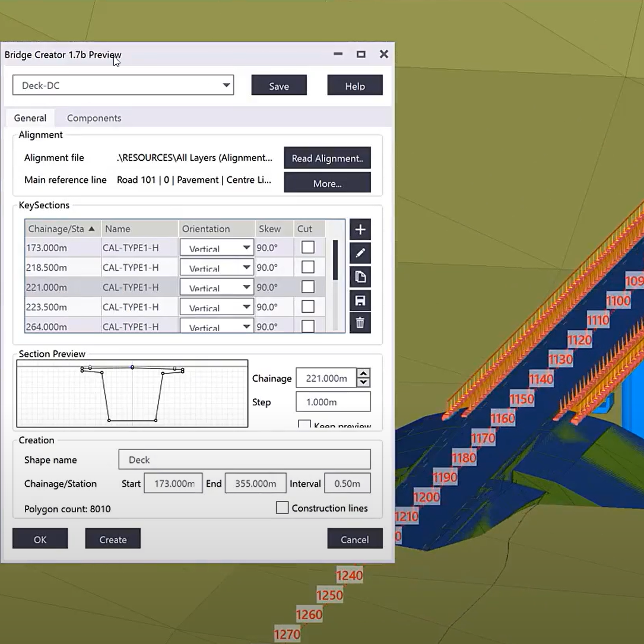The image size is (644, 644).
Task: Create the bridge deck with the Create button
Action: tap(112, 539)
